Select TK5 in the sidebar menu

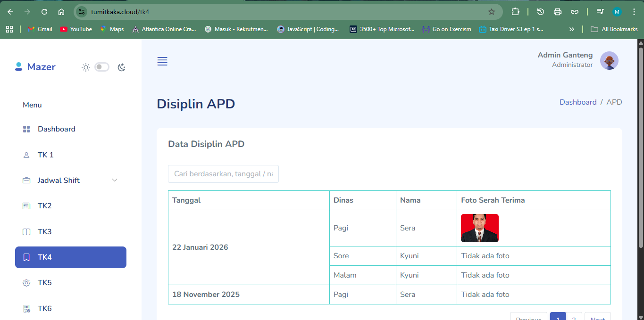tap(45, 283)
